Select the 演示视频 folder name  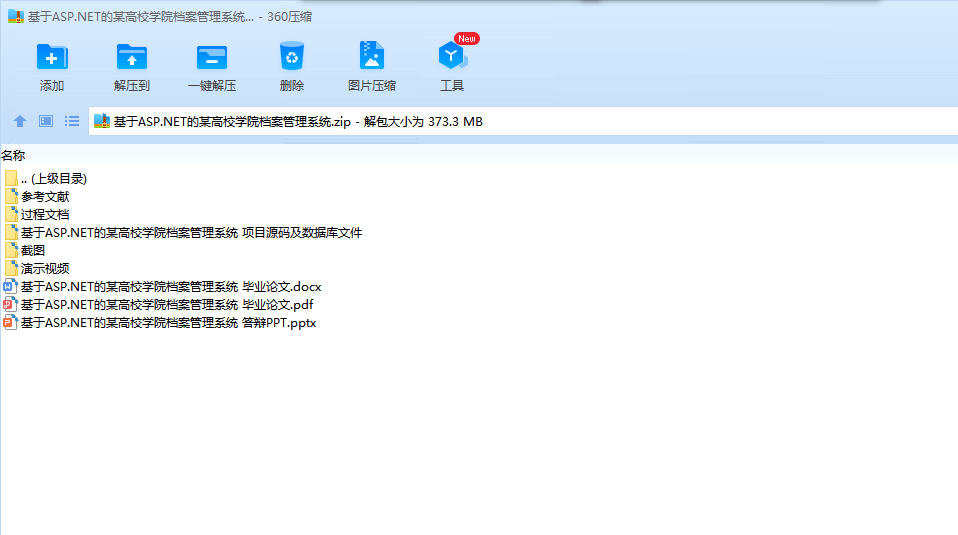(45, 268)
